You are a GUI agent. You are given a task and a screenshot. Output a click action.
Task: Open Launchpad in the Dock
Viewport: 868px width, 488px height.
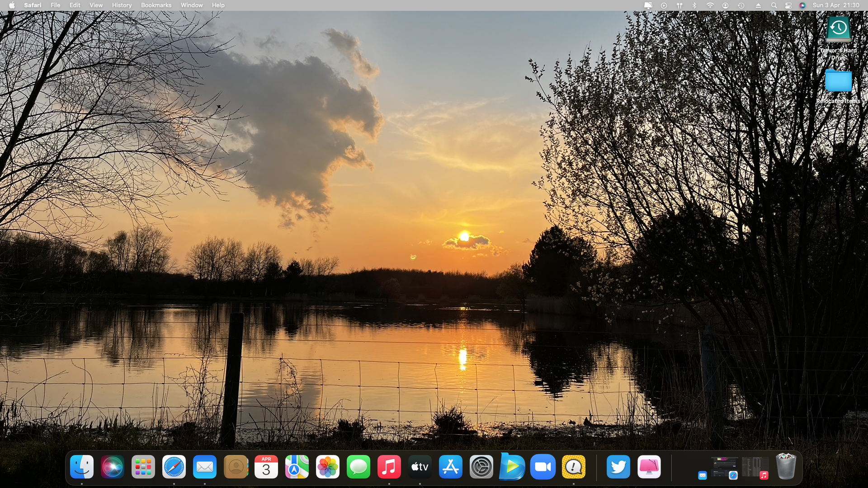pos(143,467)
